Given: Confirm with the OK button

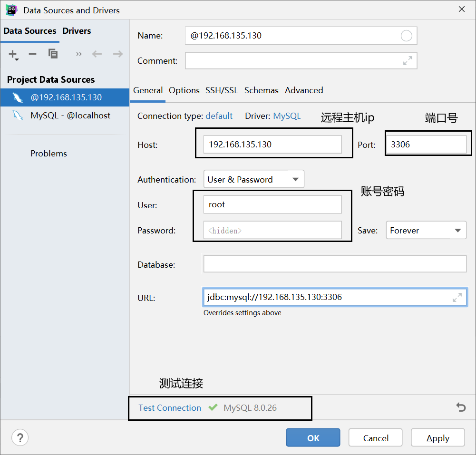Looking at the screenshot, I should pyautogui.click(x=313, y=438).
